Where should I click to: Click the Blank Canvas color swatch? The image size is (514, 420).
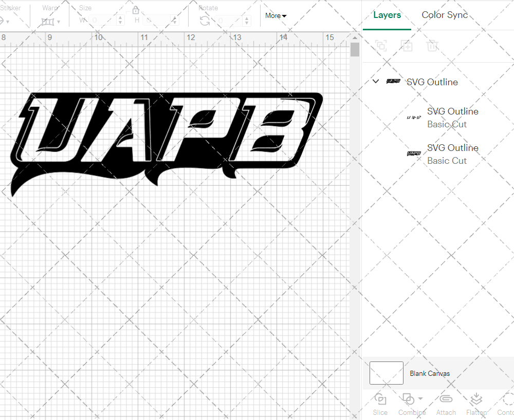(385, 373)
